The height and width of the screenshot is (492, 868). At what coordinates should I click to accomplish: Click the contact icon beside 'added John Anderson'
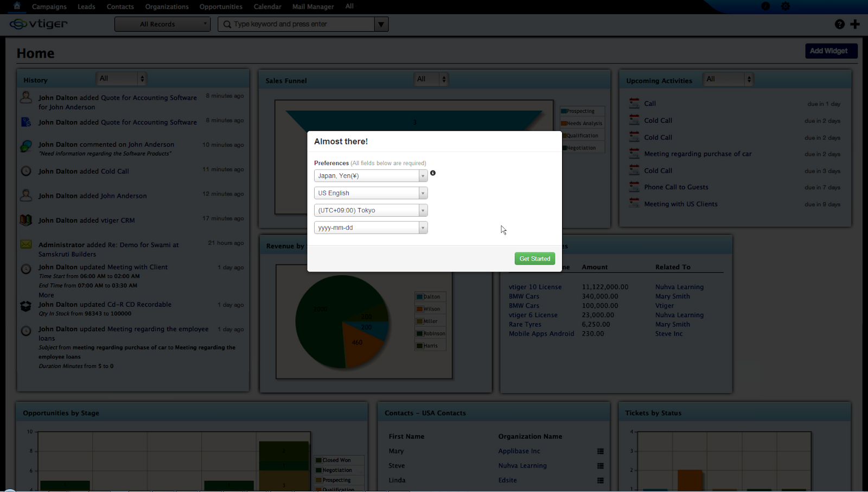26,195
